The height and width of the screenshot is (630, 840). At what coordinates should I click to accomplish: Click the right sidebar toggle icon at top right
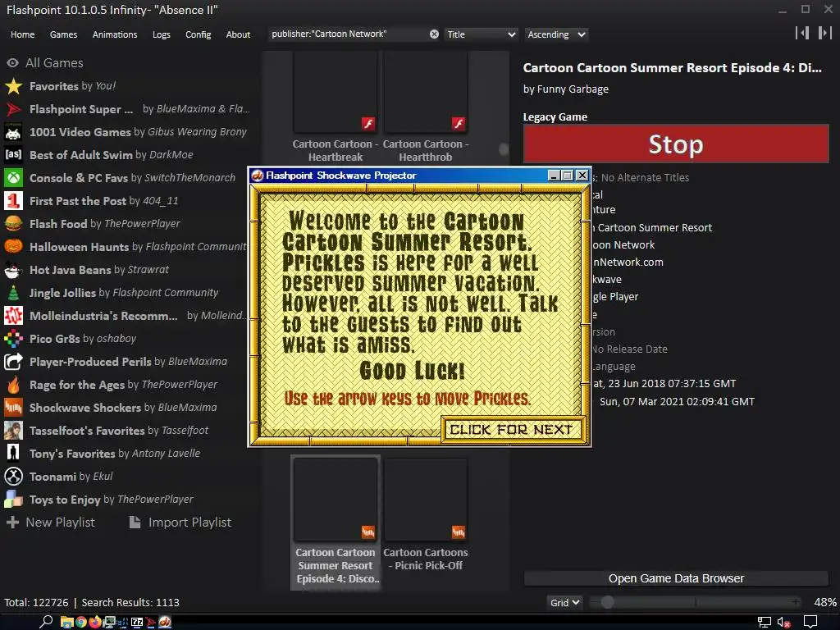[824, 33]
